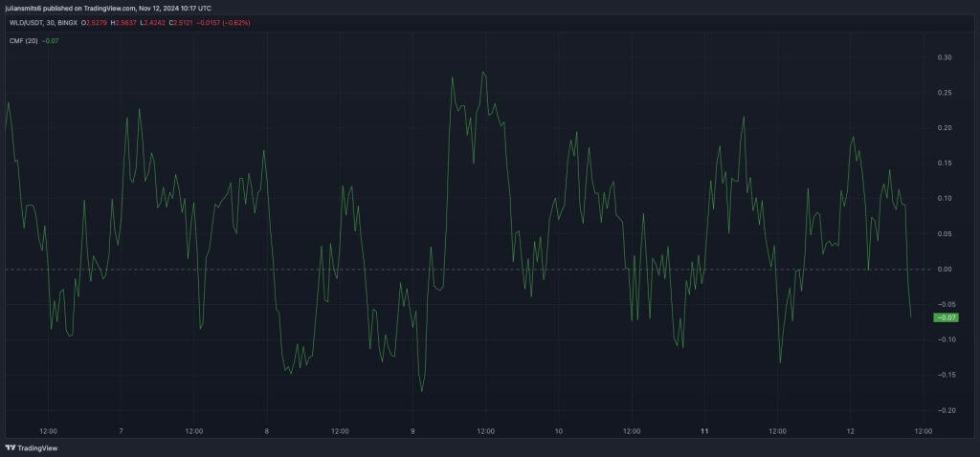Click the 0.20 axis label
The height and width of the screenshot is (457, 980).
(x=945, y=128)
